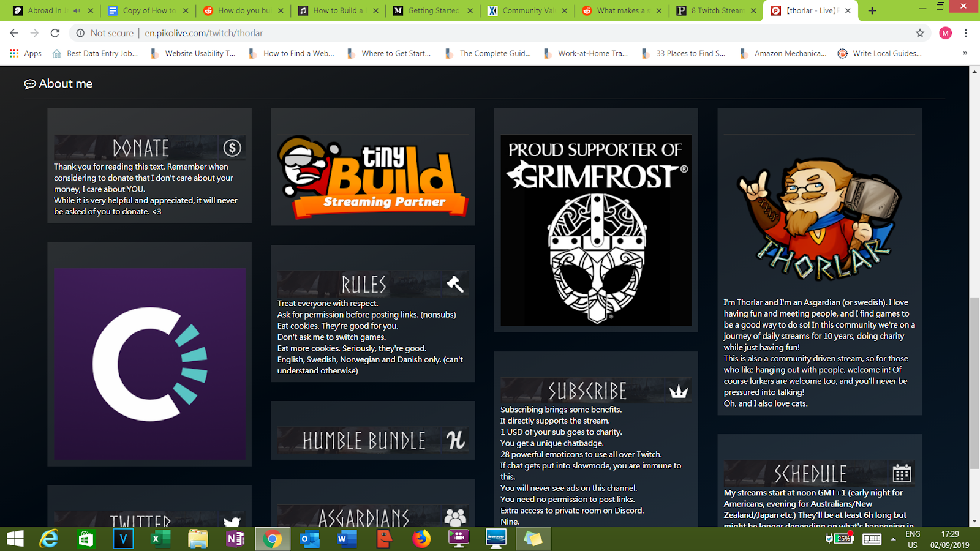Launch Firefox from the taskbar

(421, 539)
